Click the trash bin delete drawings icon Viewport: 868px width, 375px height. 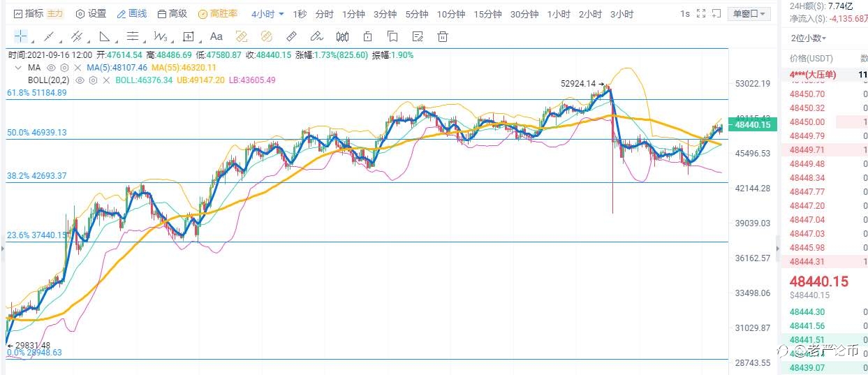[x=443, y=36]
